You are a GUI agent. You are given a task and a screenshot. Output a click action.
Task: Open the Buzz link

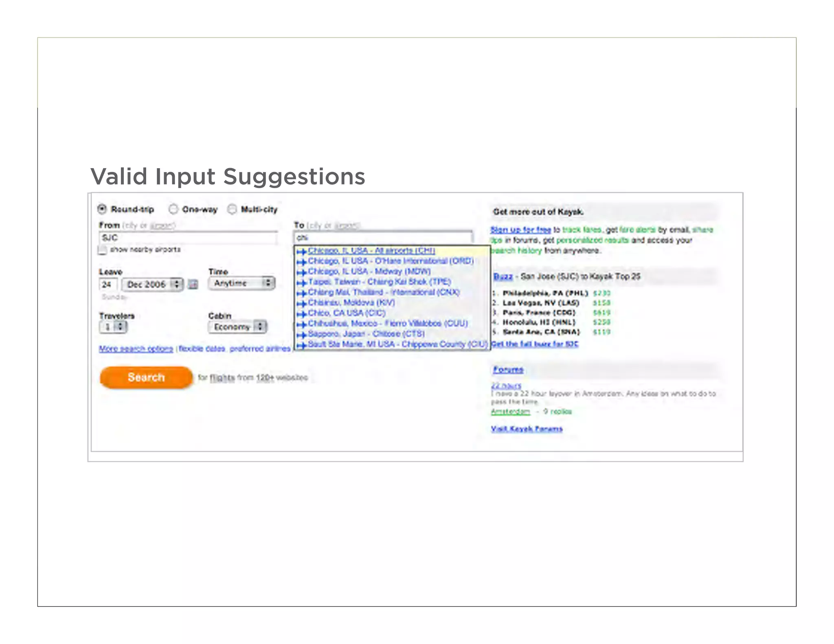click(x=503, y=277)
